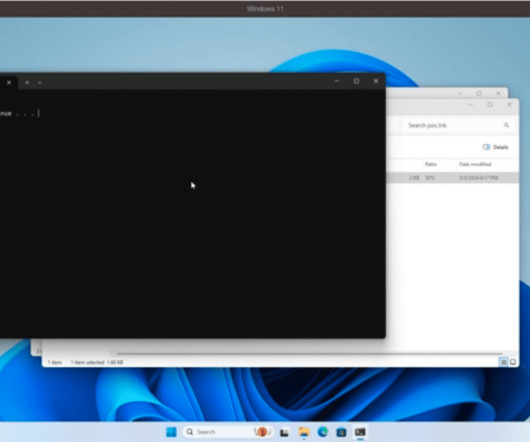This screenshot has height=442, width=530.
Task: Close the terminal window
Action: [x=376, y=81]
